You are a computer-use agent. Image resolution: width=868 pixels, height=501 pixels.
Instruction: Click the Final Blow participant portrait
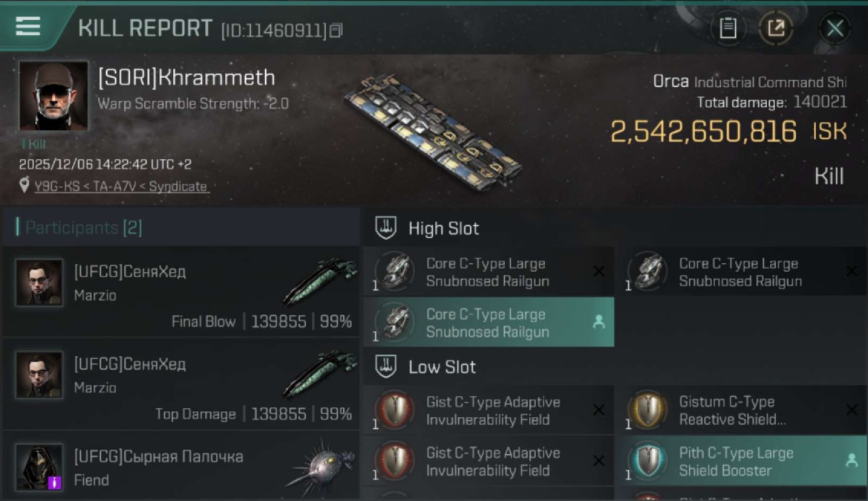tap(39, 283)
